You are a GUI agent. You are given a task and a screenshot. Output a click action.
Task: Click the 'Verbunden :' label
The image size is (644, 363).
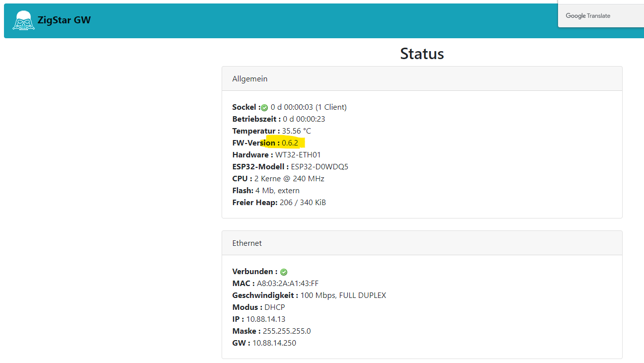pos(255,272)
